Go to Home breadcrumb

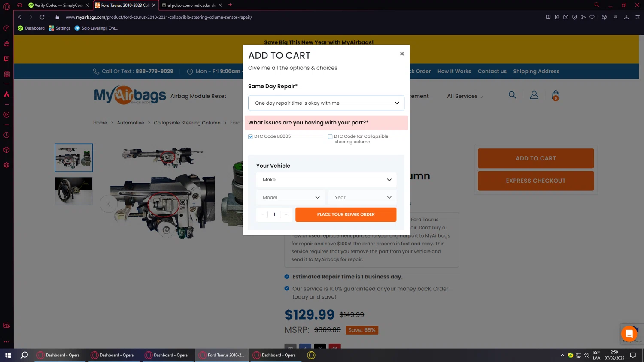(100, 123)
